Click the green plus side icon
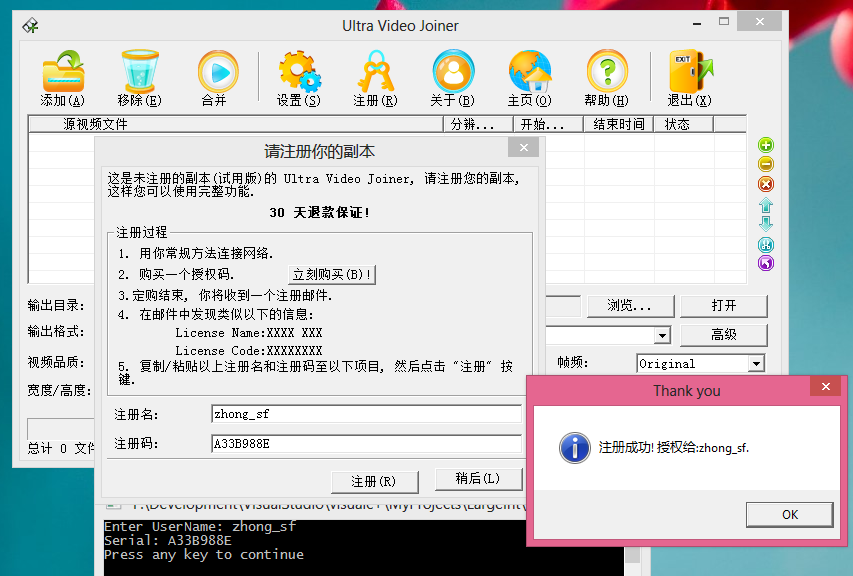The width and height of the screenshot is (853, 576). click(766, 145)
